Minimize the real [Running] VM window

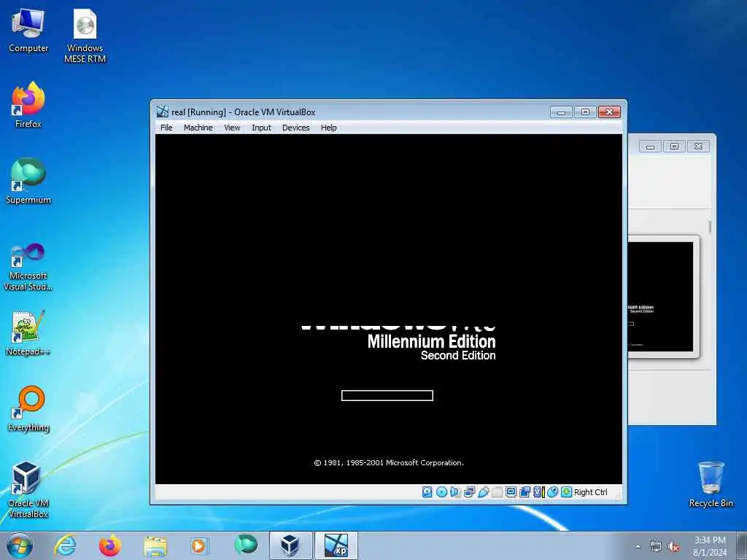(561, 112)
